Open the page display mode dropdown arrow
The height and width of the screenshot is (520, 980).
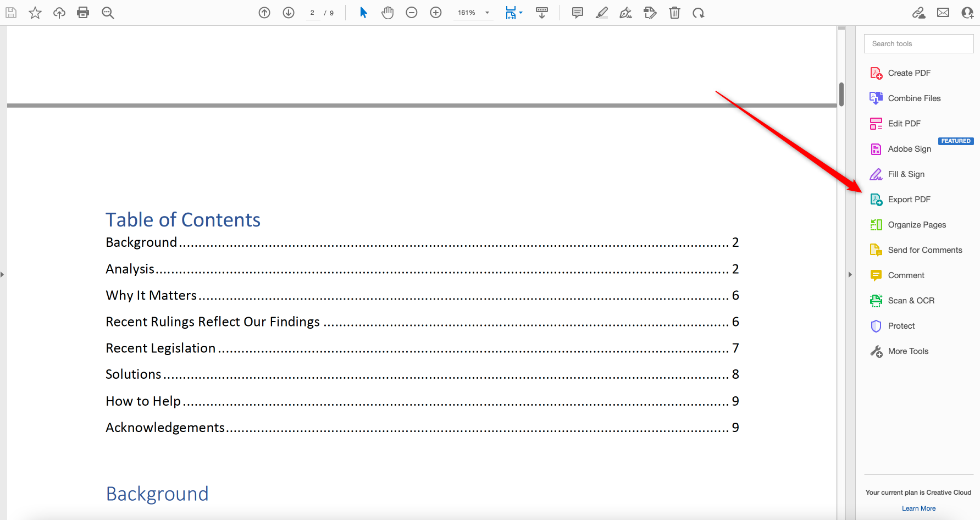click(520, 12)
